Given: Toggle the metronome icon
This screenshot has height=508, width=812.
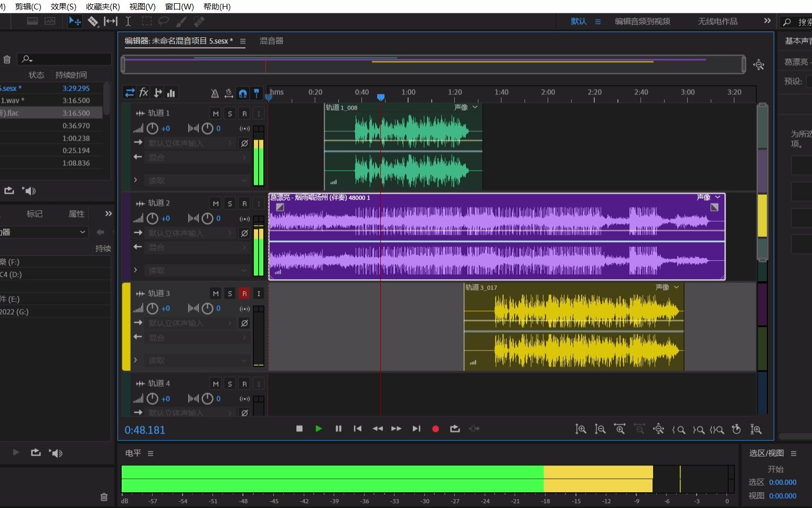Looking at the screenshot, I should tap(215, 93).
